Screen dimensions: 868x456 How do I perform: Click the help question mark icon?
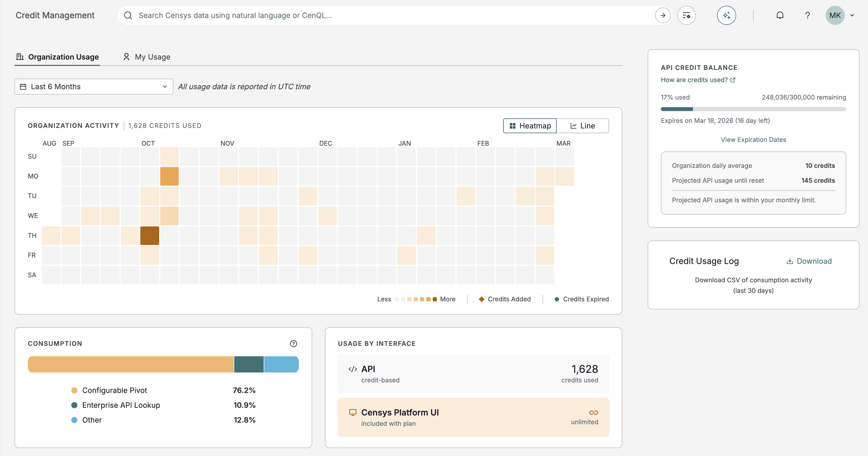coord(807,16)
